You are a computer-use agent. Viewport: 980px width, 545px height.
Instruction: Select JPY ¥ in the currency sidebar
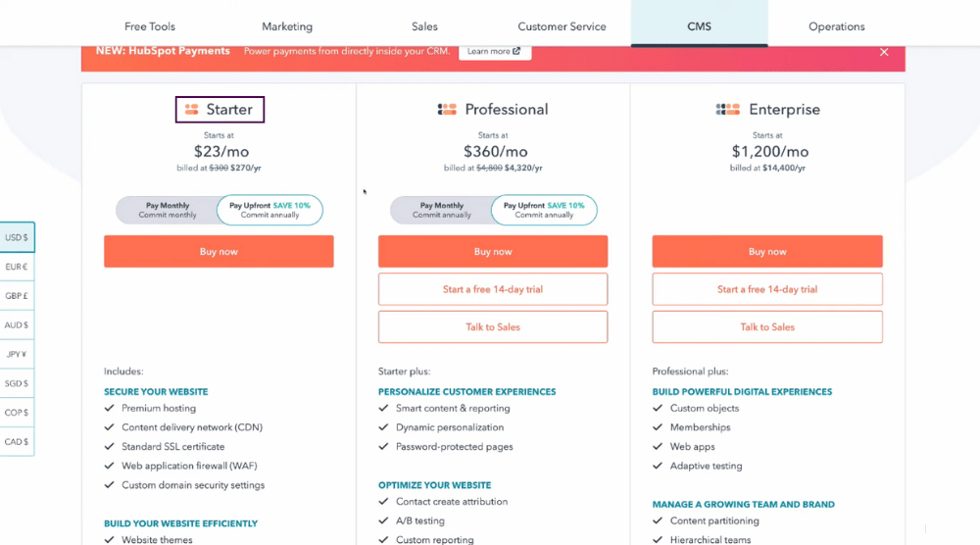[x=17, y=354]
